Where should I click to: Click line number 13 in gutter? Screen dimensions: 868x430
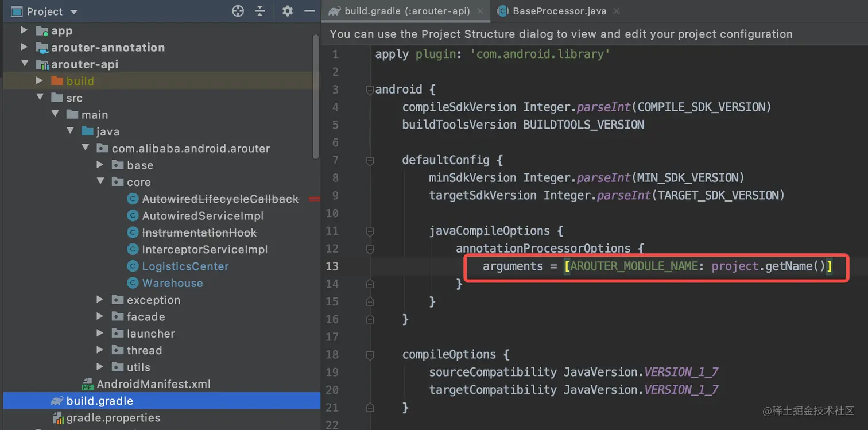pyautogui.click(x=332, y=266)
